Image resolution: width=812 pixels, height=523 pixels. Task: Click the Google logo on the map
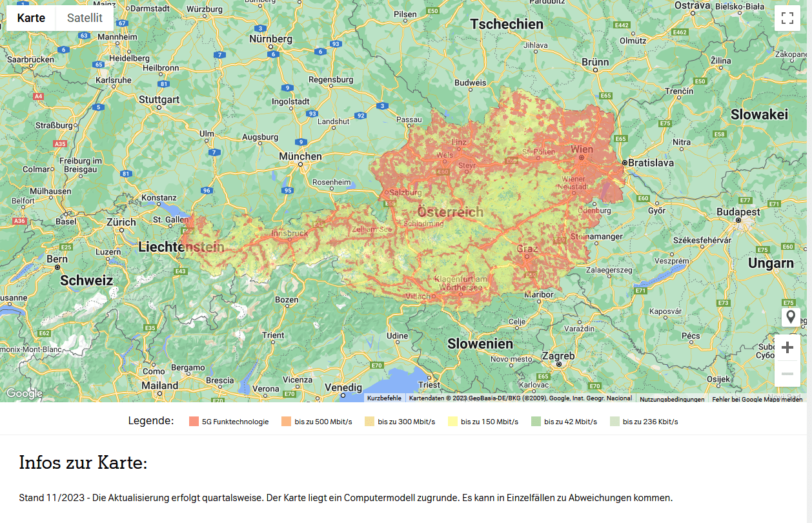tap(25, 393)
